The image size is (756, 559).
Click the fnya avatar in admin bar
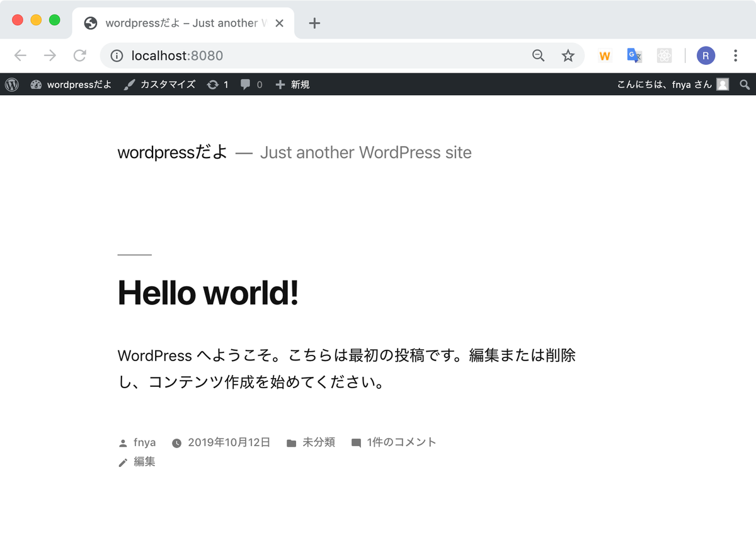pos(723,84)
